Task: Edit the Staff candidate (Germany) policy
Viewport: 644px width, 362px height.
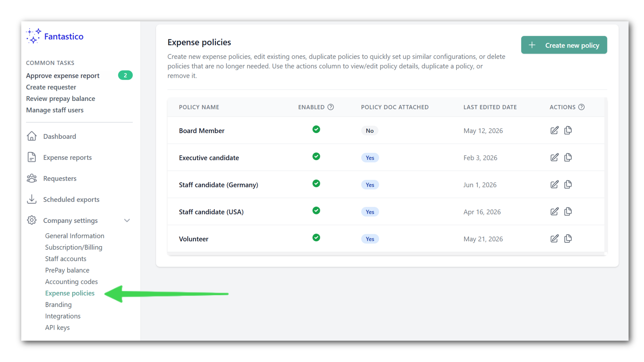Action: [554, 185]
